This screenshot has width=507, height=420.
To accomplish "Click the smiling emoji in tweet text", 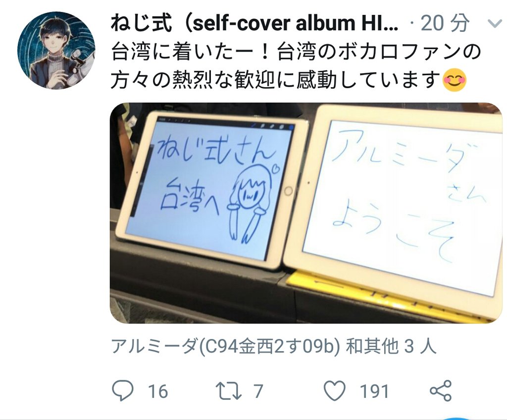I will coord(455,80).
